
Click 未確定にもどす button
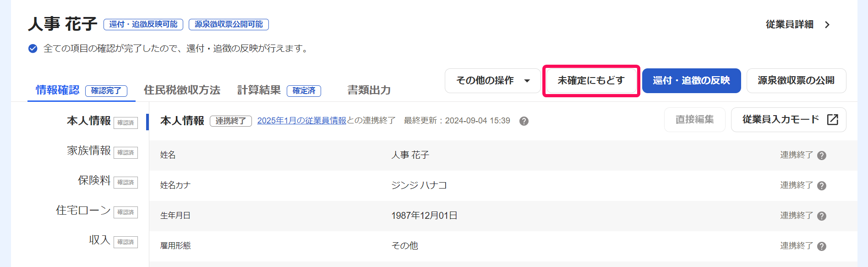pyautogui.click(x=591, y=81)
